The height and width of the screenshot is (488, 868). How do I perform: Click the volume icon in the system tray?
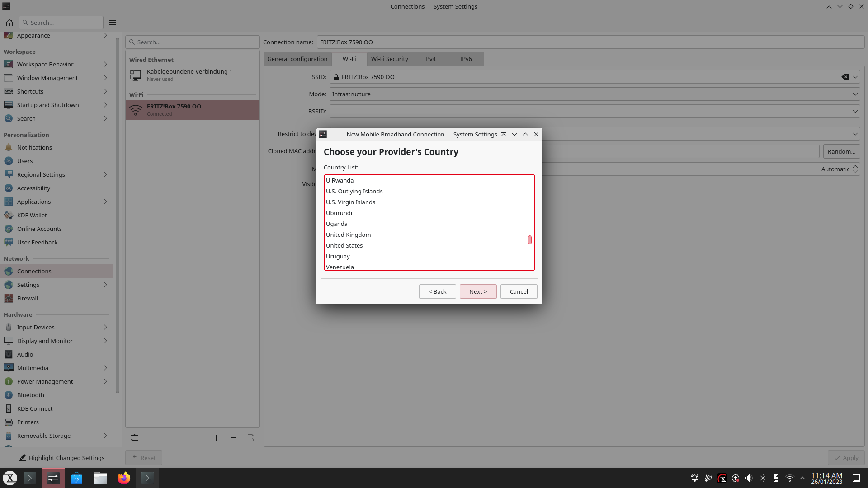749,478
